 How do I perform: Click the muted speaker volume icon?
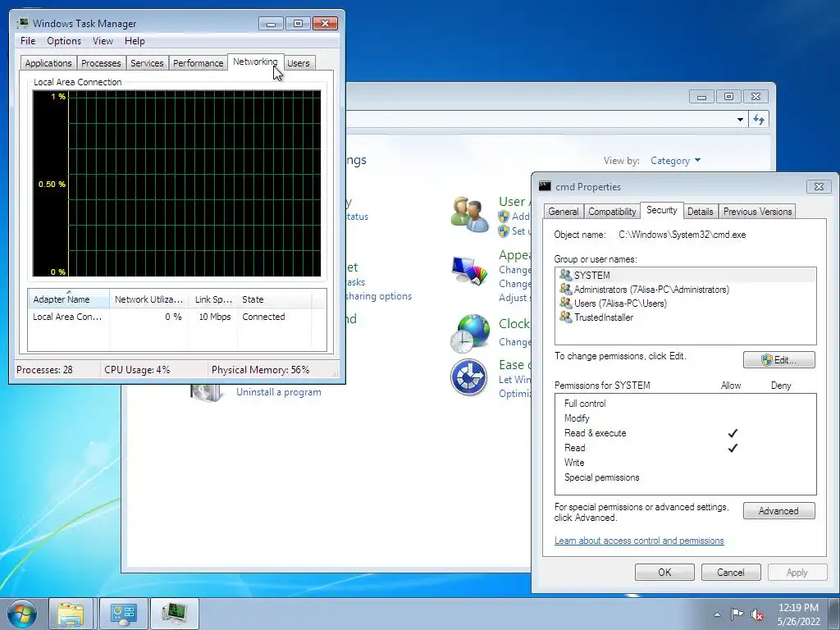tap(757, 614)
